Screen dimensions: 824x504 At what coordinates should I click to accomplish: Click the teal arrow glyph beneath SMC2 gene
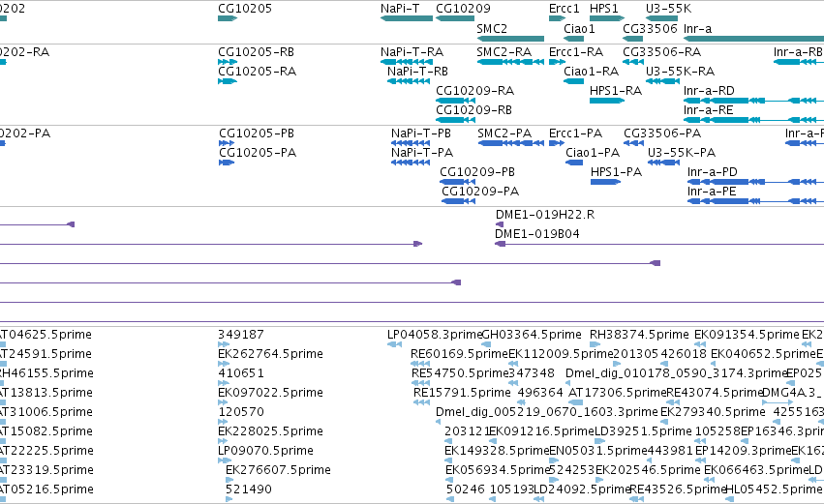click(510, 39)
